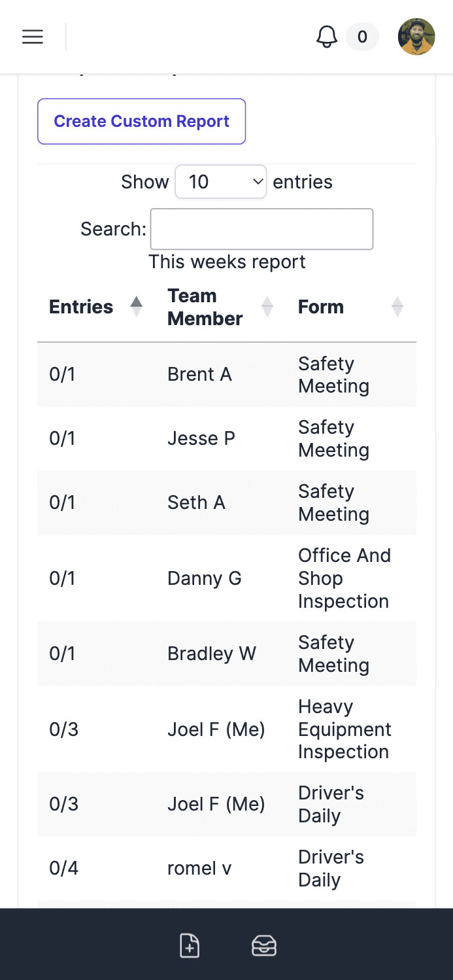Tap the add-document icon in bottom bar
The image size is (453, 980).
coord(190,946)
